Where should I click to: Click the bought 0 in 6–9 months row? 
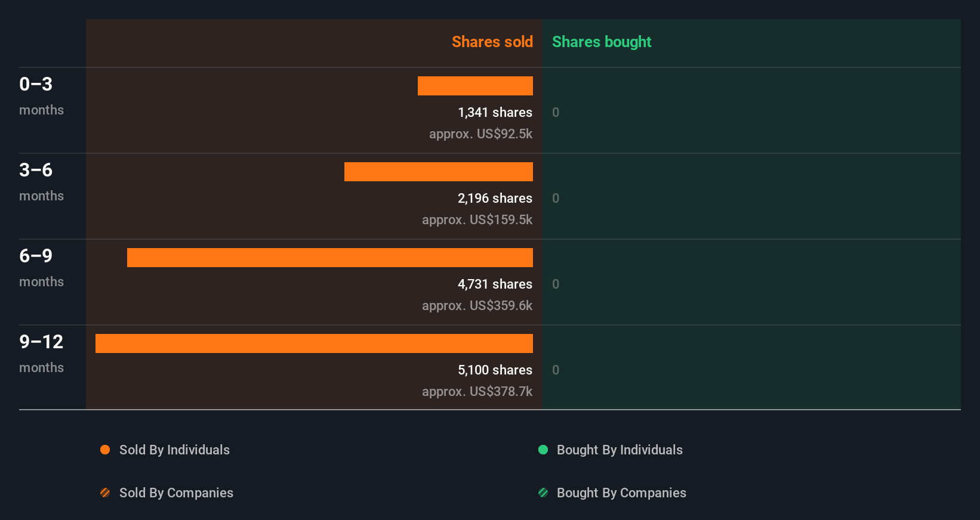click(x=556, y=284)
